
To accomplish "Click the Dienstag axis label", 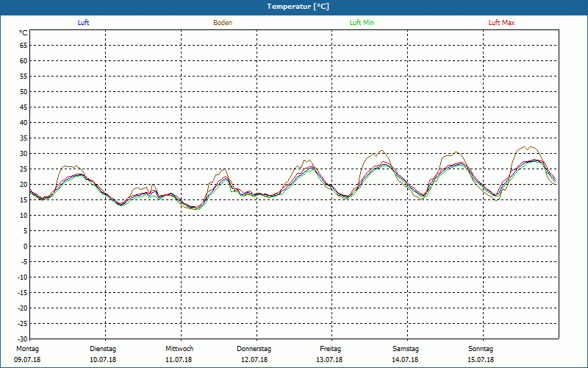I will (x=103, y=349).
